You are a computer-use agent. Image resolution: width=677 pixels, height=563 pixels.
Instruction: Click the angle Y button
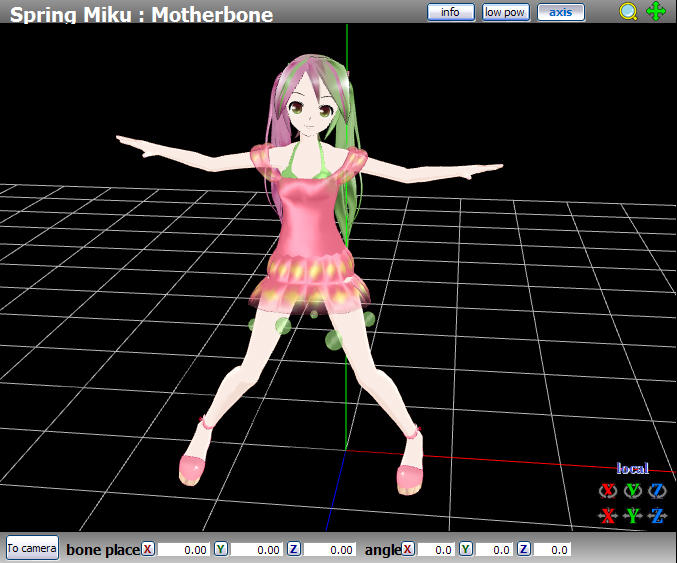pos(465,549)
